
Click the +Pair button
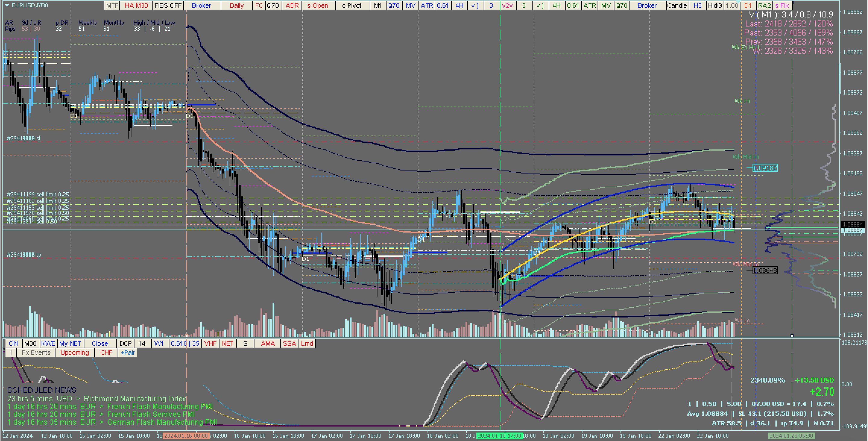(128, 352)
